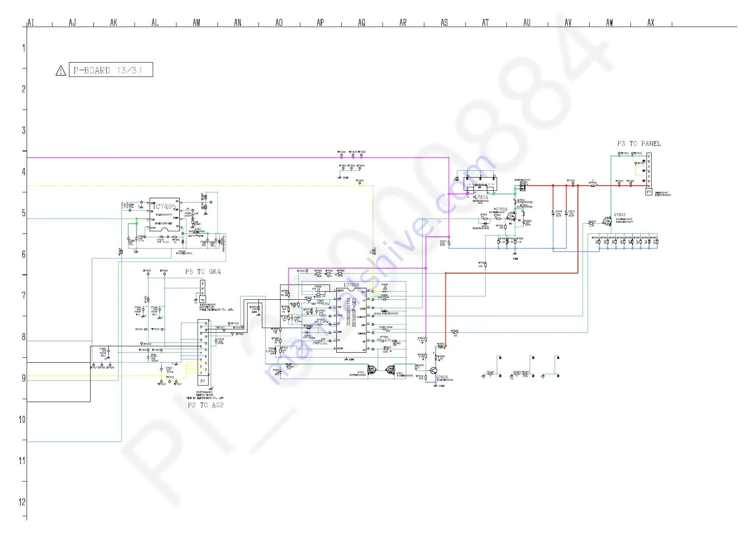Click column header AI
Screen dimensions: 756x534
[30, 22]
